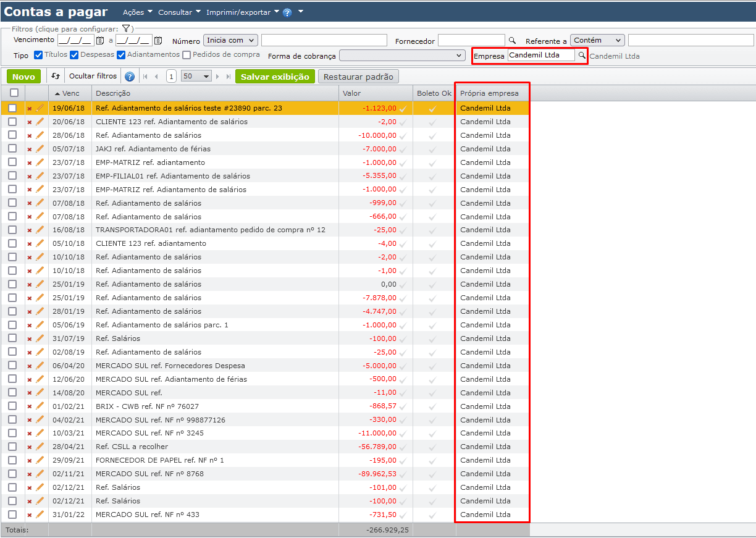The image size is (756, 538).
Task: Sort by the Boleto Ok column header
Action: (434, 93)
